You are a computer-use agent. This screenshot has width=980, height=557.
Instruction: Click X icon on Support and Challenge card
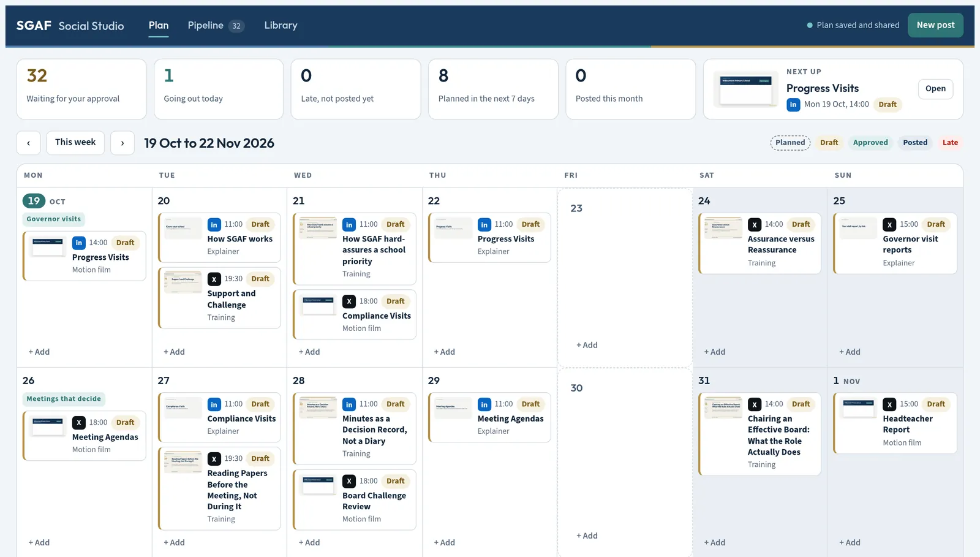click(x=214, y=279)
